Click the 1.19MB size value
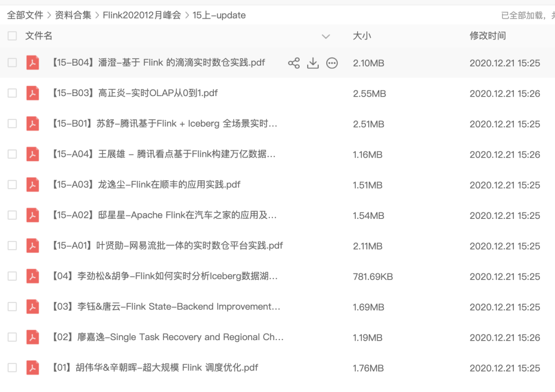Viewport: 555px width, 392px height. click(x=367, y=338)
